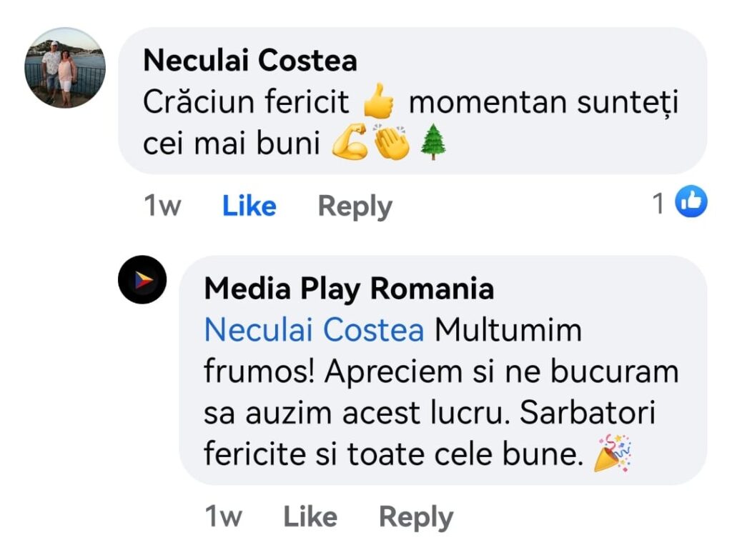Like Neculai Costea's comment

249,206
